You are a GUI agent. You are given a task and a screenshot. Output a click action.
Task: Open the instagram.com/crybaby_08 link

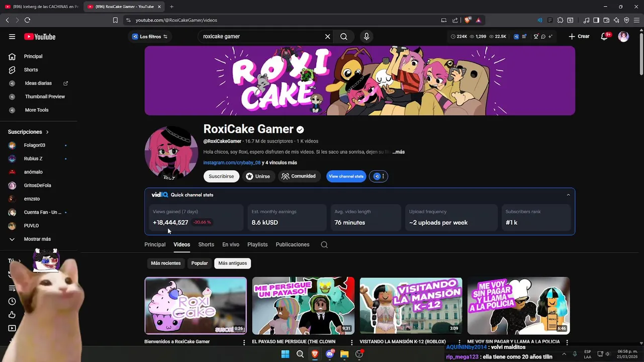(x=232, y=163)
